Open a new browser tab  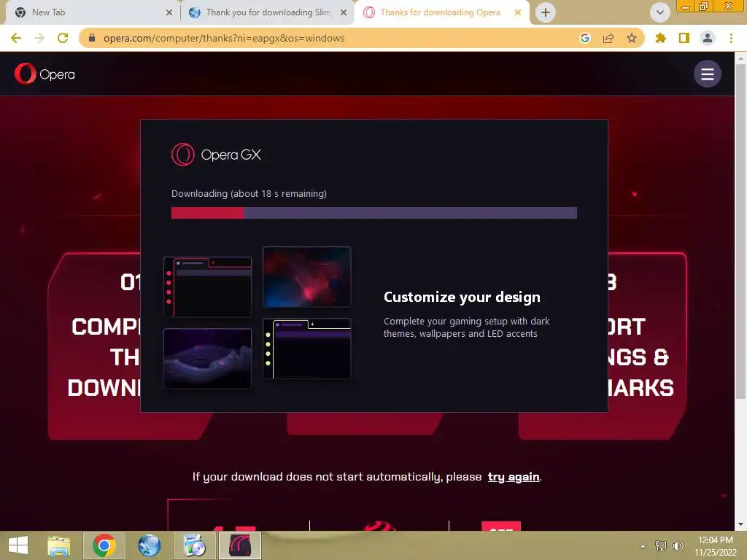(546, 12)
